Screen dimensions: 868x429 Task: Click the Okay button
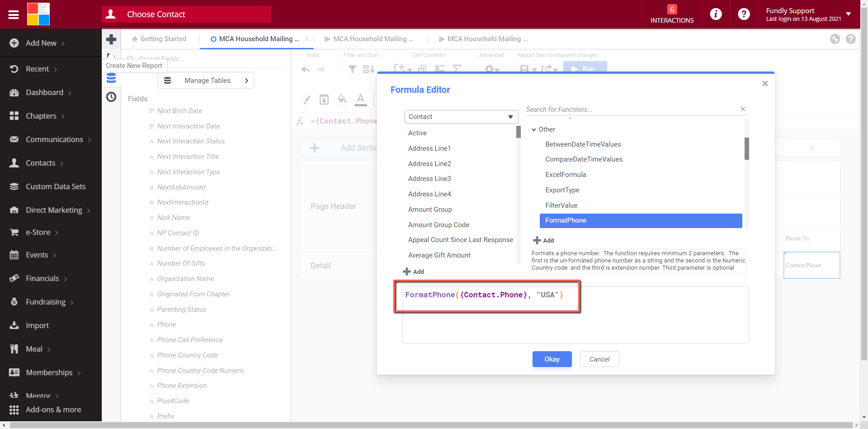point(552,359)
